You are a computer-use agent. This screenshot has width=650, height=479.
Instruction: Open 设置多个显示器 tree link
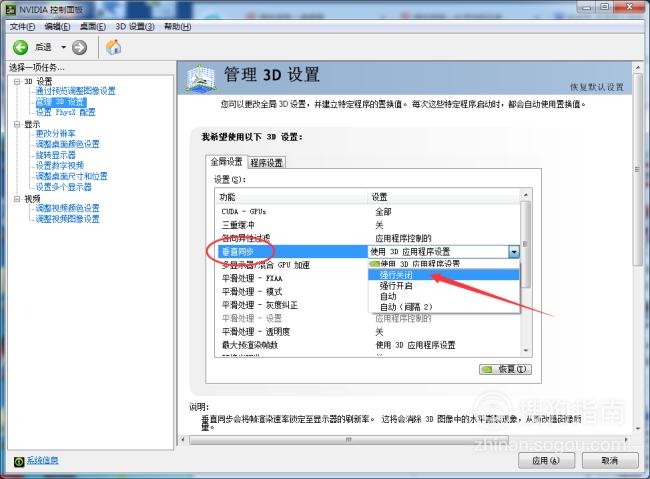point(63,187)
